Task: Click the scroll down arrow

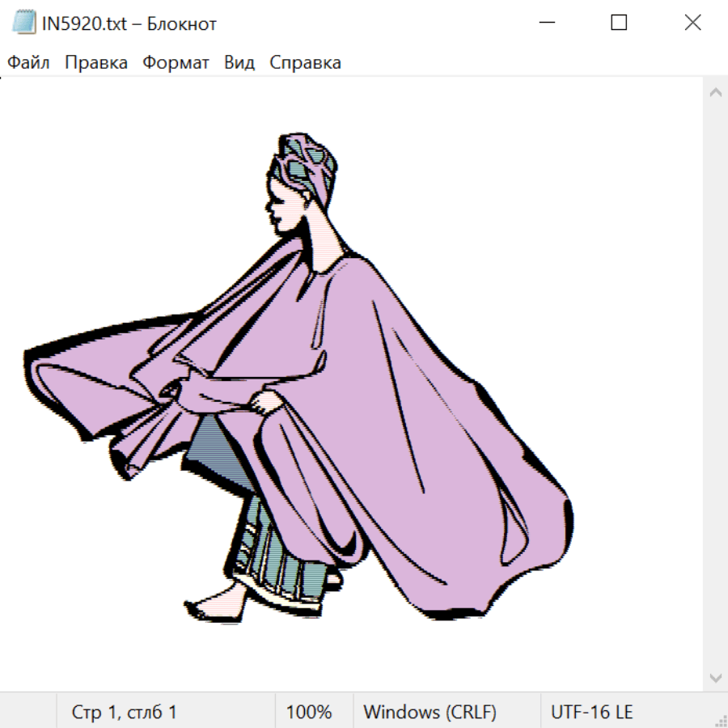Action: click(715, 677)
